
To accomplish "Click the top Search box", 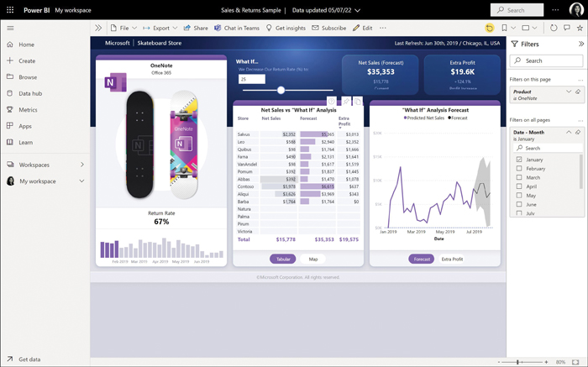I will coord(517,10).
